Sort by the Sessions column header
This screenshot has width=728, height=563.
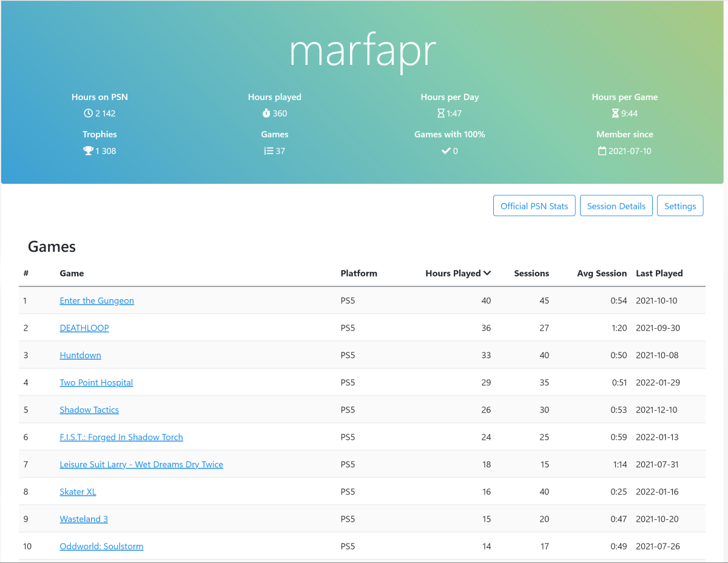point(531,274)
